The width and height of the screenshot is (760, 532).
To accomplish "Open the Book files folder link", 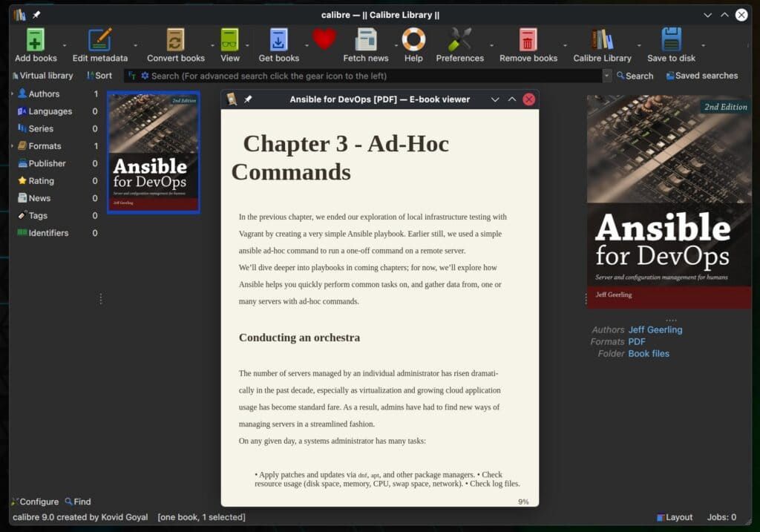I will [x=649, y=353].
